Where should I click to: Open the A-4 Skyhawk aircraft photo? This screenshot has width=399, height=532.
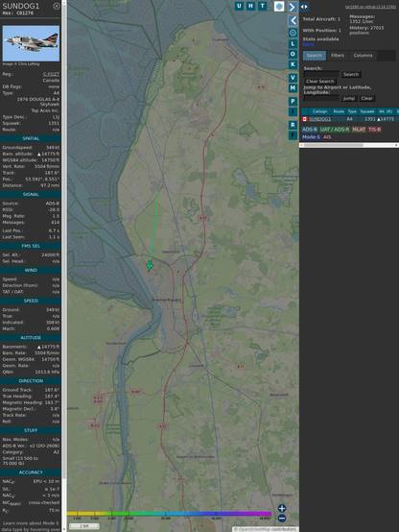[31, 43]
